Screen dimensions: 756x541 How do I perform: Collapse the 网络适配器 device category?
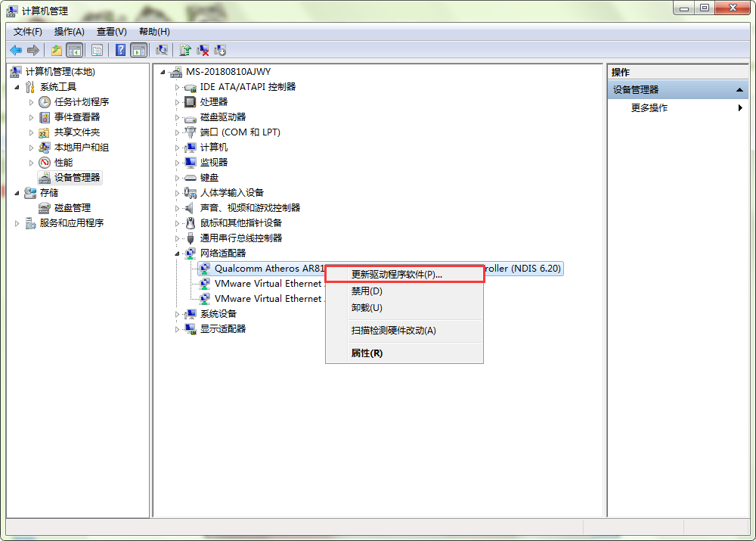coord(178,253)
